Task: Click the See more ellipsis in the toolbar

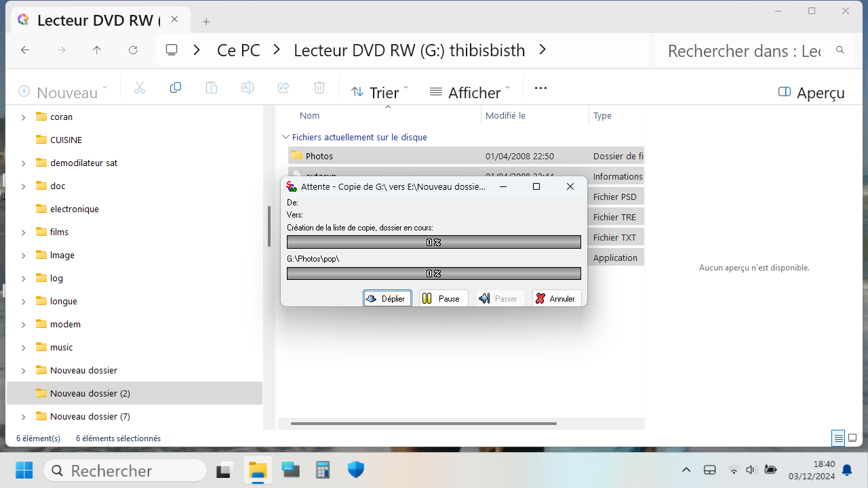Action: (x=540, y=88)
